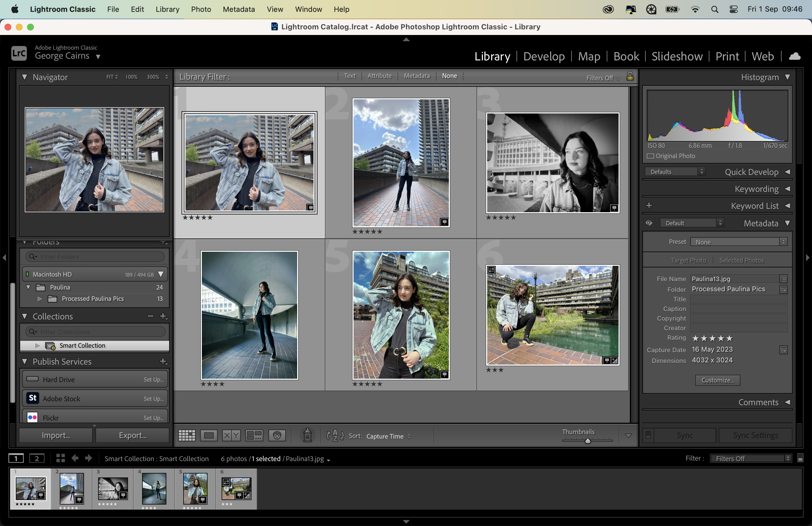The height and width of the screenshot is (526, 812).
Task: Select the black and white portrait thumbnail
Action: [552, 163]
